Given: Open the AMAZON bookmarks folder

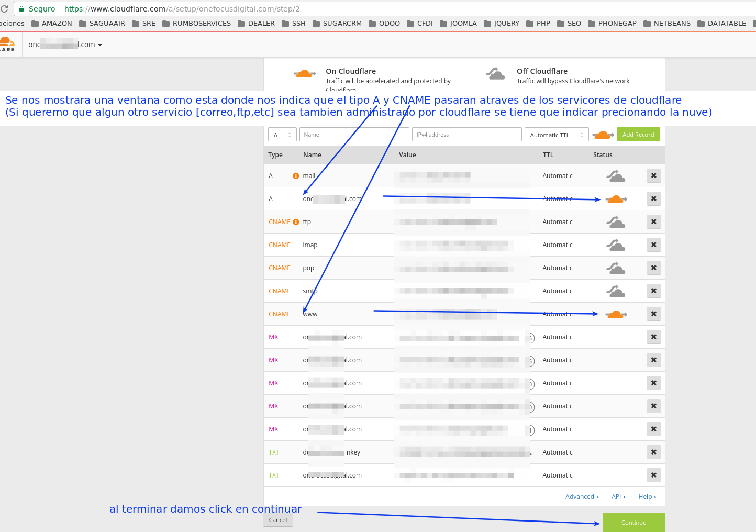Looking at the screenshot, I should point(51,24).
